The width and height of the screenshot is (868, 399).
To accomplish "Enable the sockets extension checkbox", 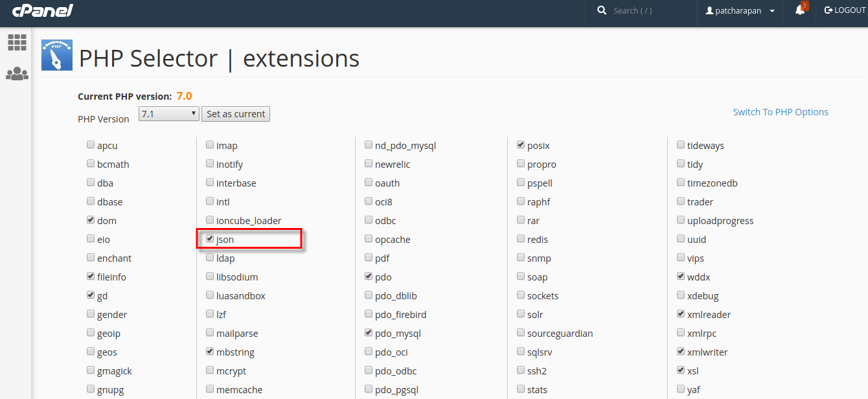I will point(521,295).
